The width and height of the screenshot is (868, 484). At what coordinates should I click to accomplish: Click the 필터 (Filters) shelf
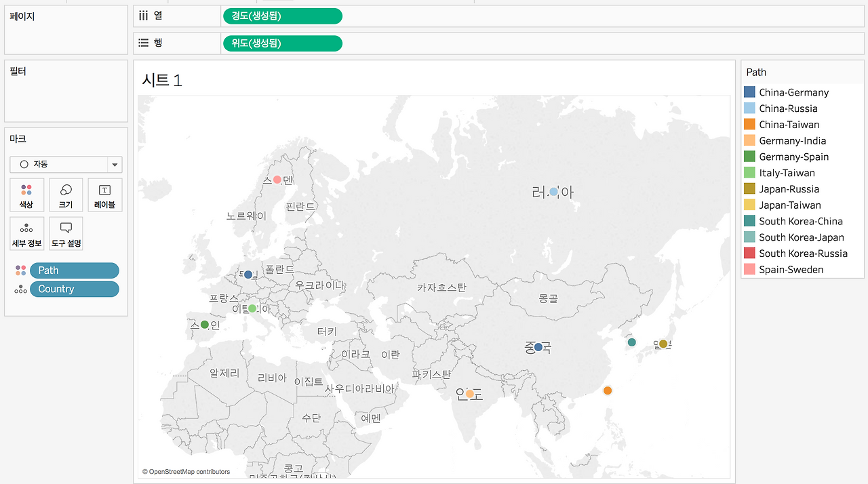click(x=66, y=91)
